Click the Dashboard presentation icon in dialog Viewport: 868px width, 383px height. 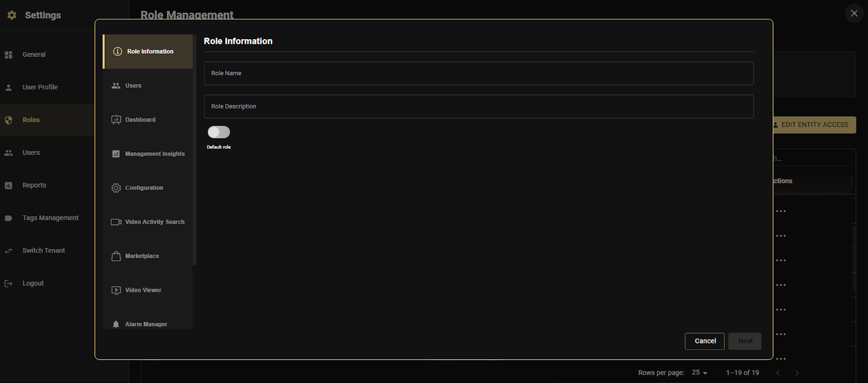[x=116, y=120]
